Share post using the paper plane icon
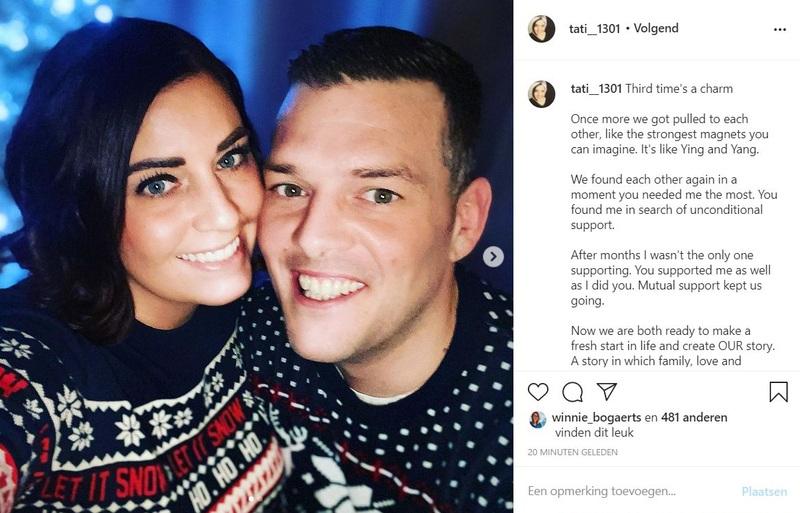The height and width of the screenshot is (513, 800). pos(607,391)
